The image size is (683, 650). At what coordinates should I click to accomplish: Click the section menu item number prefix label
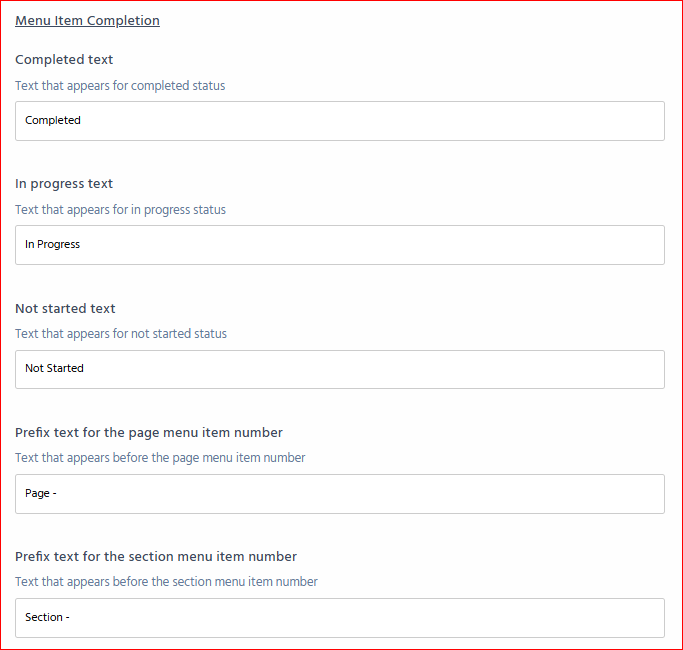click(156, 557)
